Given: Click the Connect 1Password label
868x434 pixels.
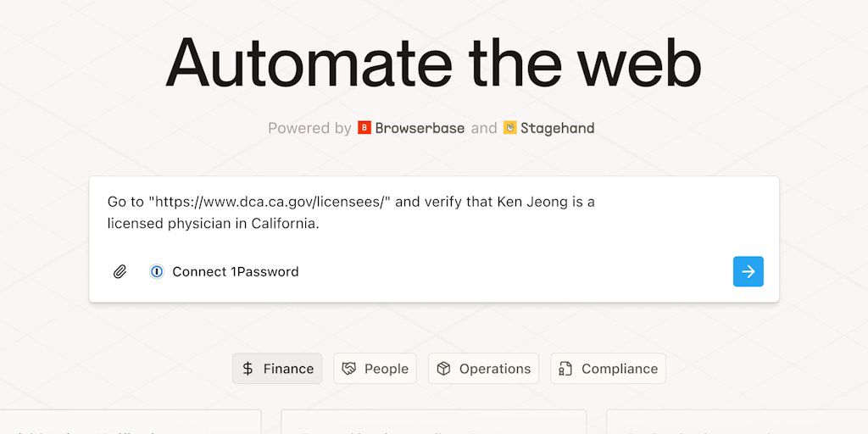Looking at the screenshot, I should [x=236, y=272].
